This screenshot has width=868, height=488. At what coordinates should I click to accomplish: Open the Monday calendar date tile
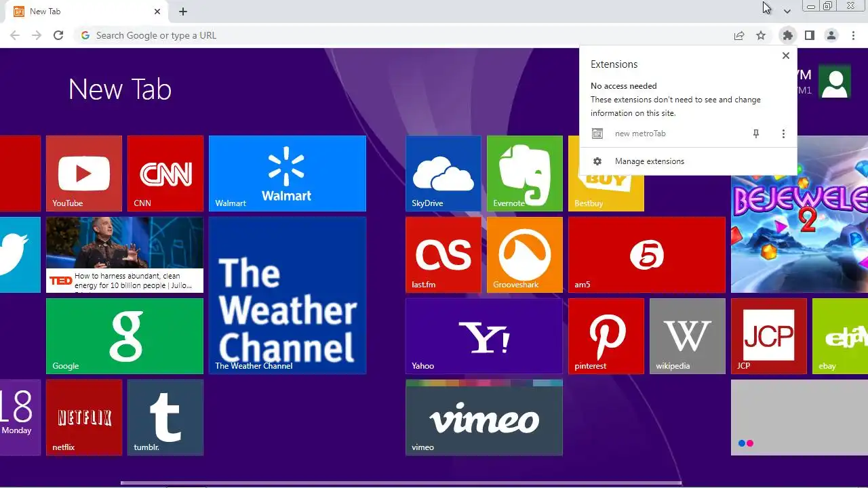click(x=20, y=418)
